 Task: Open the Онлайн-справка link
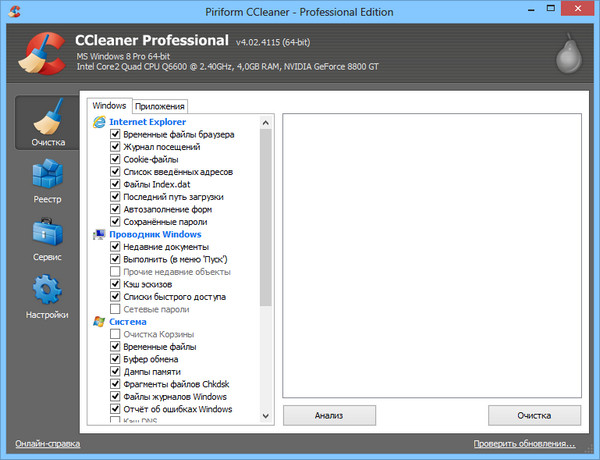pos(48,444)
